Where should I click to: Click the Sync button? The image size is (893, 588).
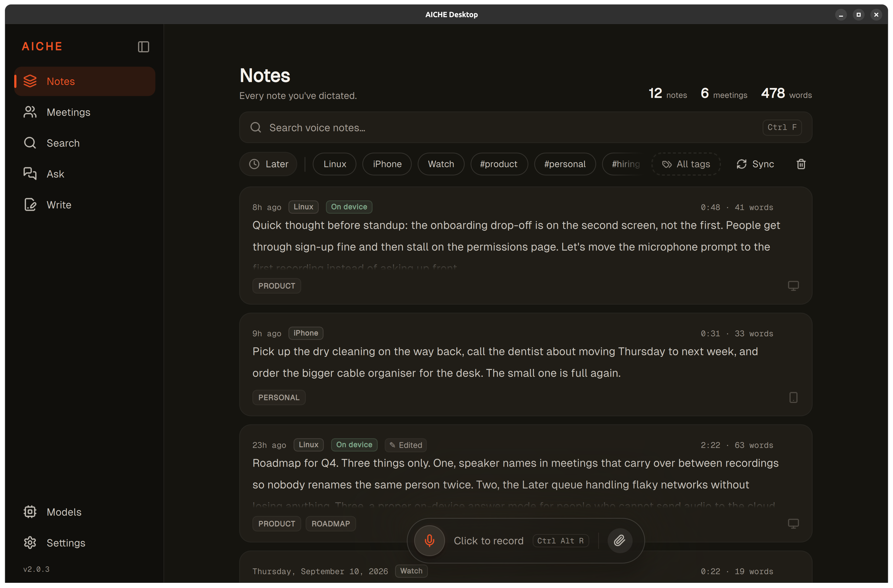(755, 164)
